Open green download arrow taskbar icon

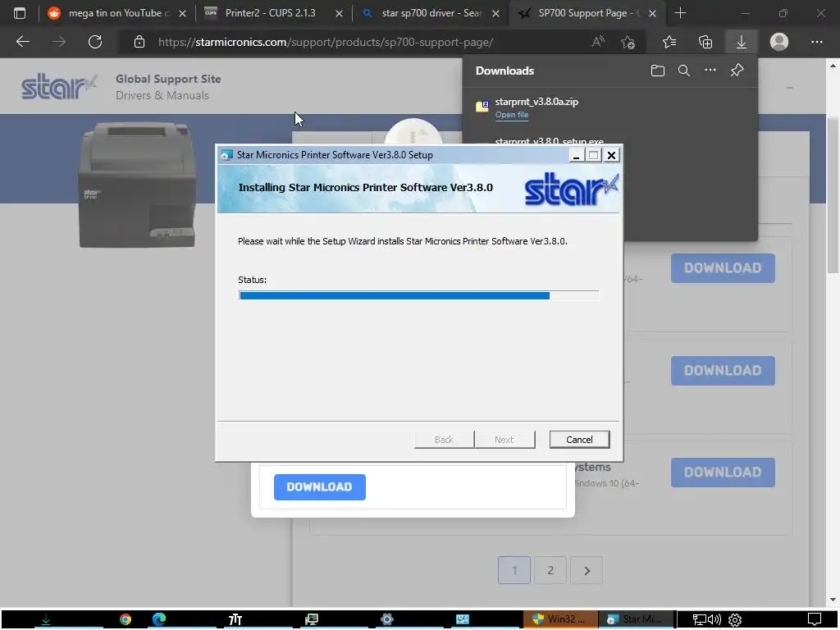[x=46, y=620]
